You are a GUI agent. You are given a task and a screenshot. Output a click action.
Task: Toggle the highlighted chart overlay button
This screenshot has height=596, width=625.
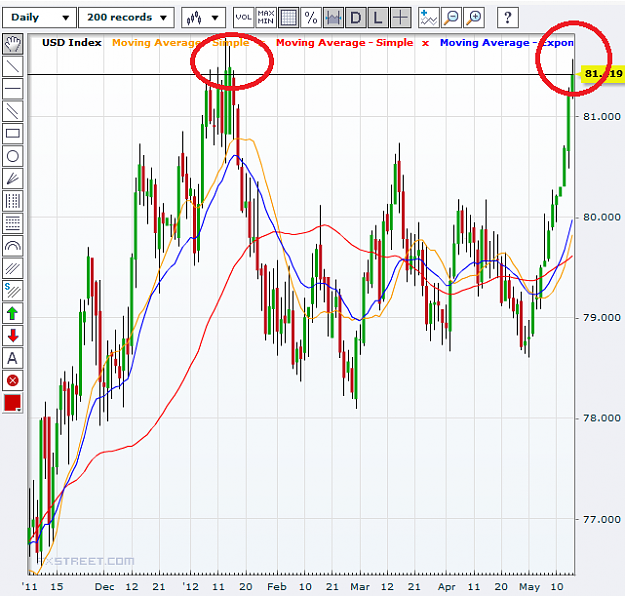[x=333, y=18]
